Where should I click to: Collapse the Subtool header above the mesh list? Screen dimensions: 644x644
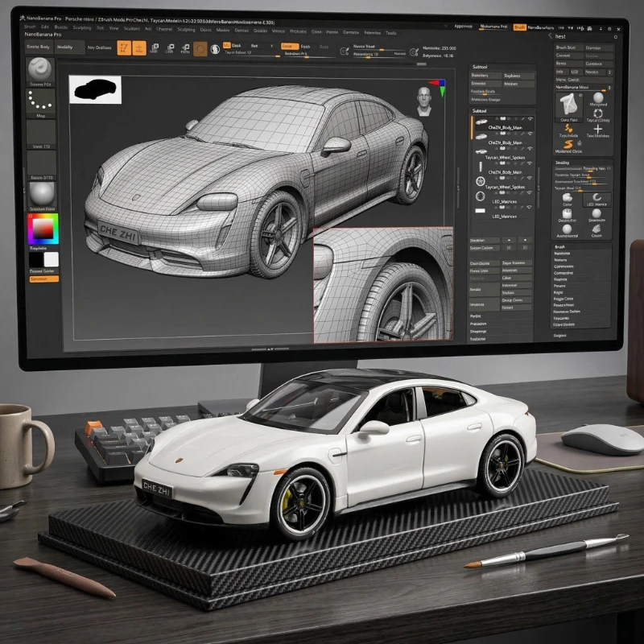pyautogui.click(x=479, y=111)
